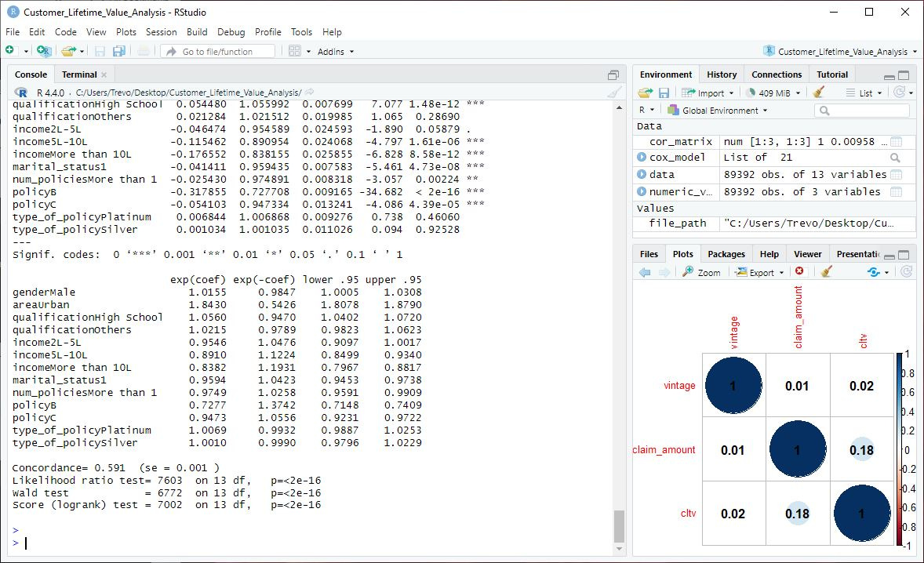This screenshot has width=924, height=563.
Task: Open recent files dropdown arrow beside the folder icon
Action: coord(82,52)
